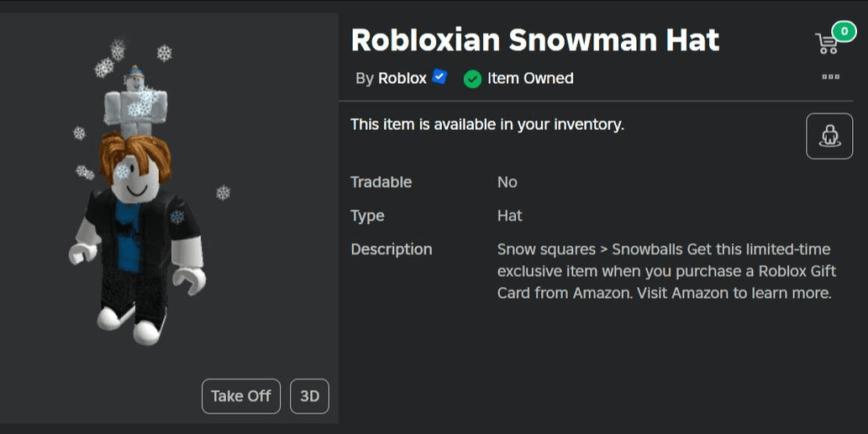Select the Type field label
Viewport: 868px width, 434px height.
pos(367,216)
